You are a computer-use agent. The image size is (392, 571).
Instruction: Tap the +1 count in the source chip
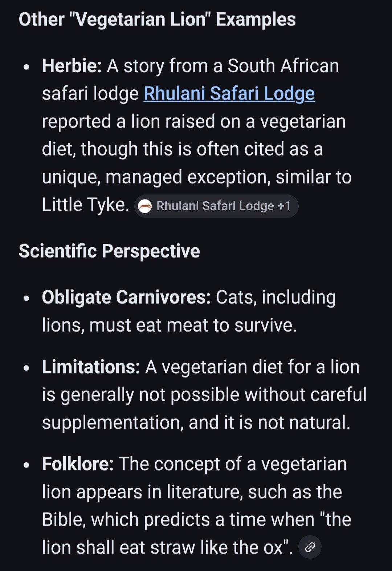(x=284, y=206)
